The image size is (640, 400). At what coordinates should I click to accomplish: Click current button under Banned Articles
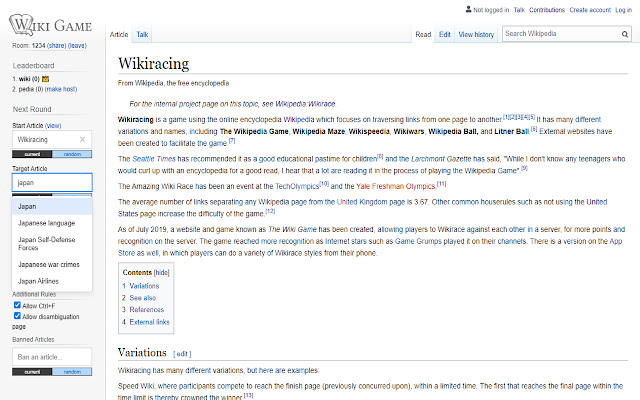[32, 371]
